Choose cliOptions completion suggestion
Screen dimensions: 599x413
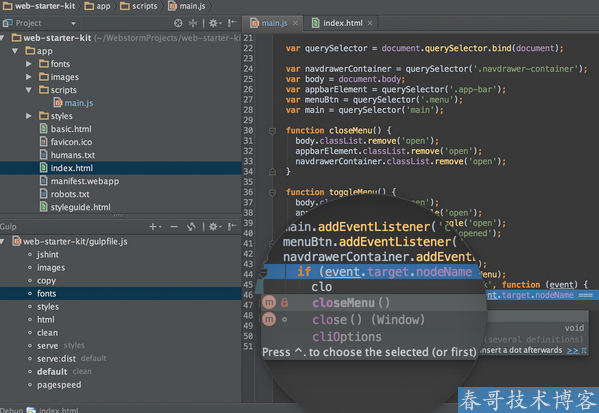pyautogui.click(x=374, y=337)
